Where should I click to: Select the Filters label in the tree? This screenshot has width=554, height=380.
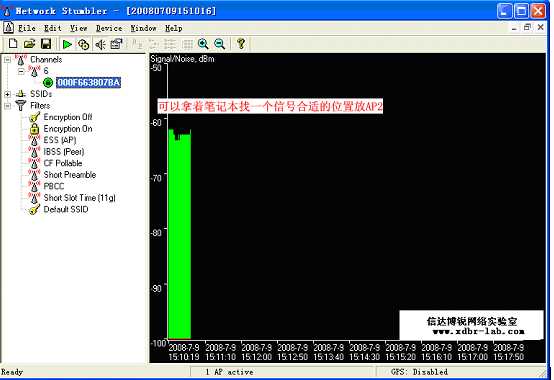(x=40, y=106)
